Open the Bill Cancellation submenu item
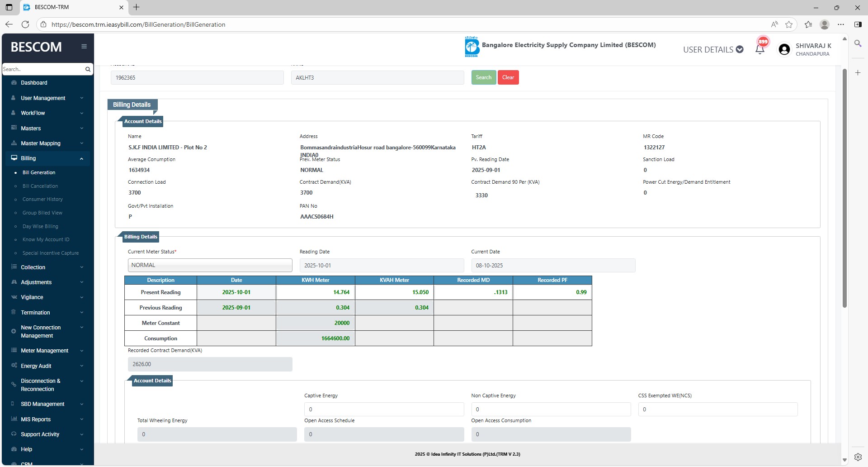This screenshot has height=467, width=868. tap(40, 186)
